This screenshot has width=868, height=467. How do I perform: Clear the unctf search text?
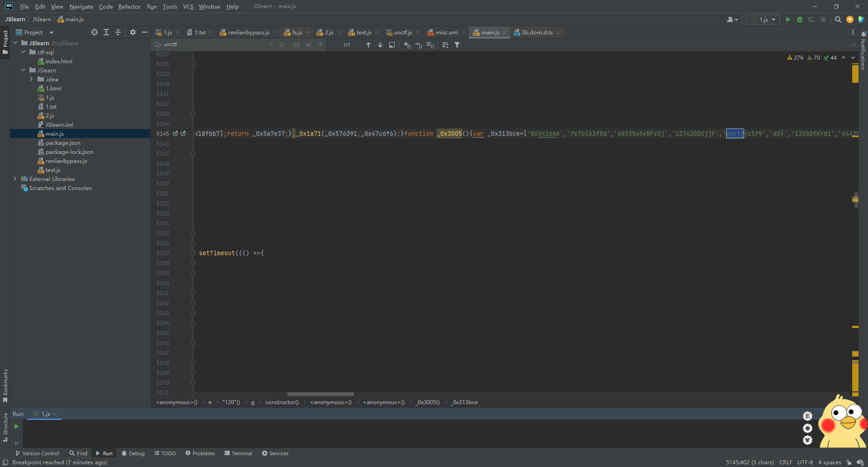pos(271,45)
